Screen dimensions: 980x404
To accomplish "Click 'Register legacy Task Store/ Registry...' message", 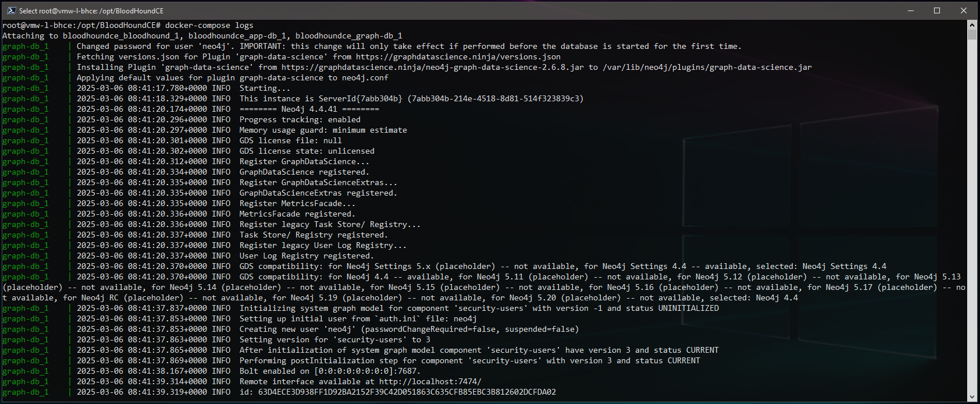I will click(x=330, y=224).
